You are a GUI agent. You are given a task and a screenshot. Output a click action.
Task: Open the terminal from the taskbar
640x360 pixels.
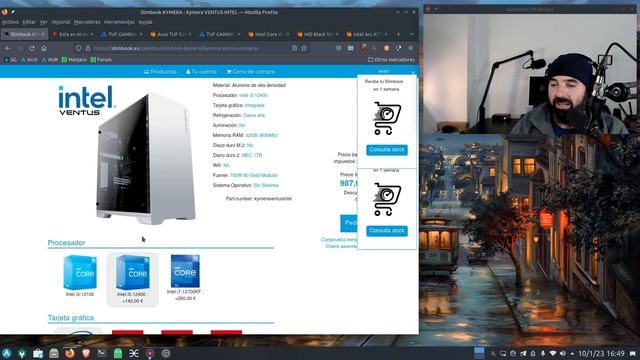point(102,353)
